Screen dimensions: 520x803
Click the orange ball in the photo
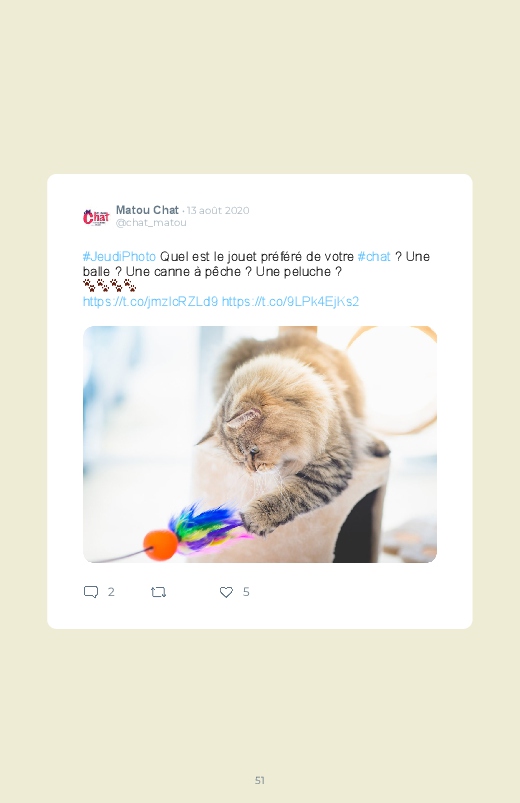coord(160,544)
